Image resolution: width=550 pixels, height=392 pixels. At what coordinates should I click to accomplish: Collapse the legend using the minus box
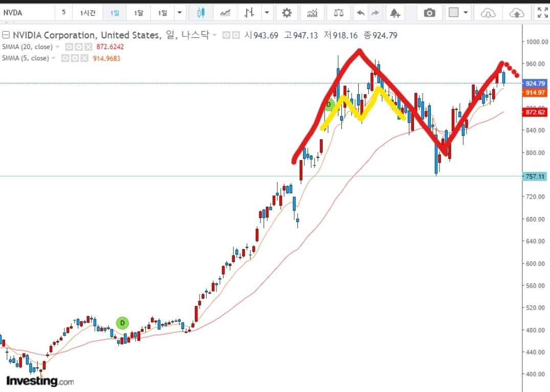[6, 35]
